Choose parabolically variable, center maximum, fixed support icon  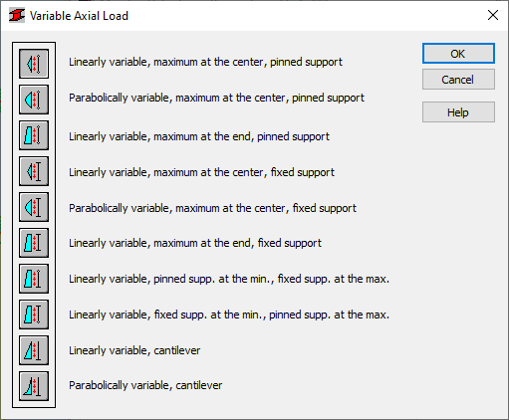(x=34, y=207)
